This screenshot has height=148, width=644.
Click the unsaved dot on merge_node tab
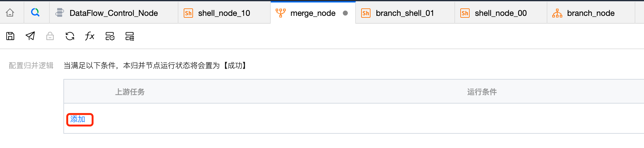(x=345, y=13)
